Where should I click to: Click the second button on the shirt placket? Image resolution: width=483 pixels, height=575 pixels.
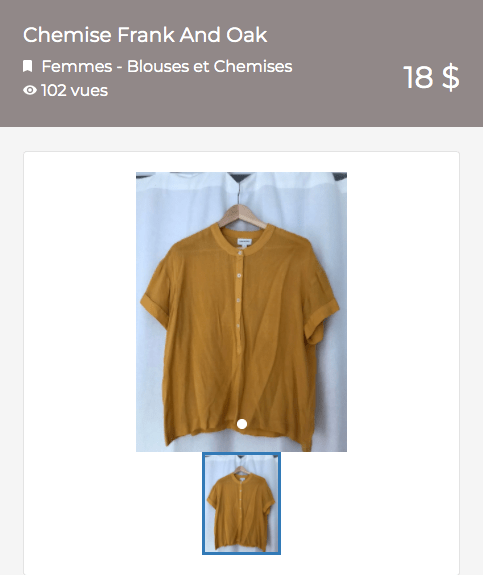click(x=239, y=275)
